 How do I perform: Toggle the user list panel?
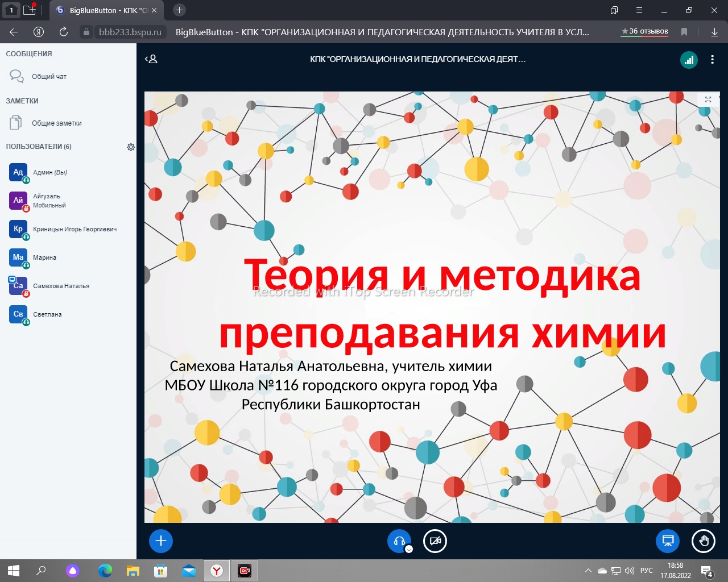[x=151, y=59]
